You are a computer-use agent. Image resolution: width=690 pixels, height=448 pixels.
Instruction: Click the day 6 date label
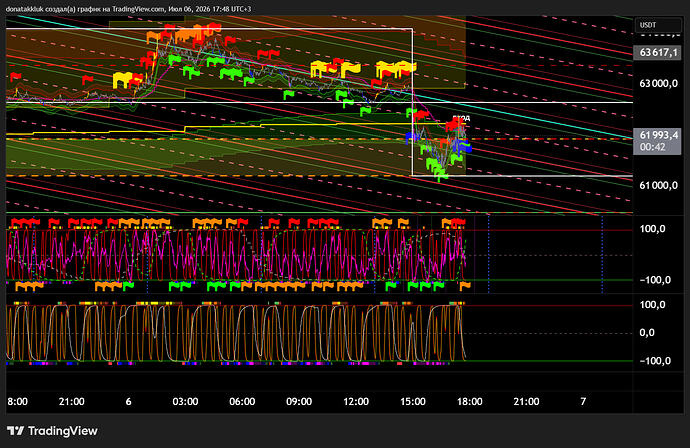128,401
